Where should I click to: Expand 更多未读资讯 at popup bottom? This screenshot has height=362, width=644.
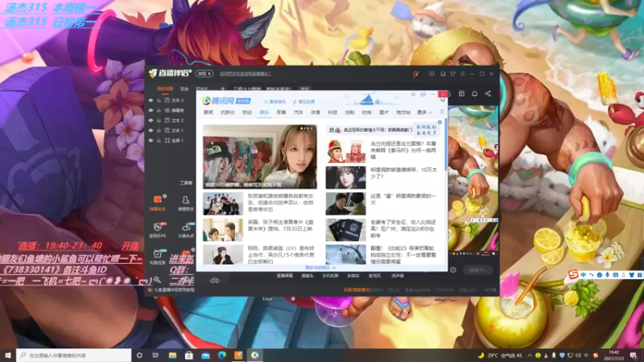(x=320, y=268)
